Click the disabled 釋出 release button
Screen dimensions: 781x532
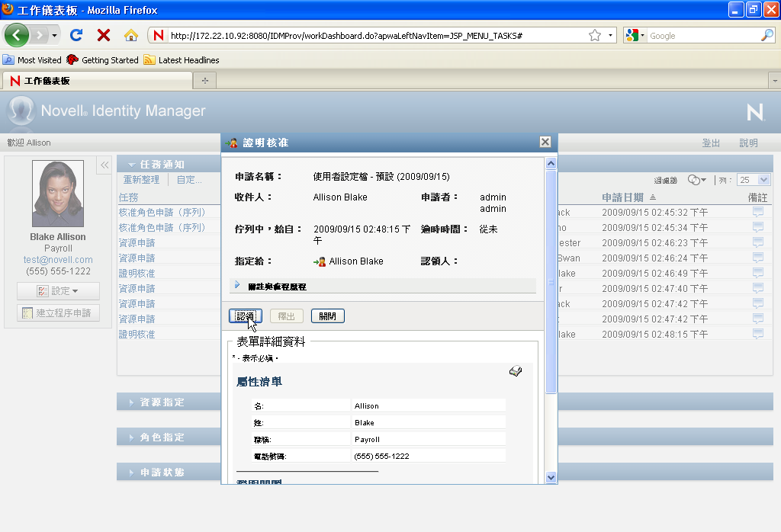287,316
